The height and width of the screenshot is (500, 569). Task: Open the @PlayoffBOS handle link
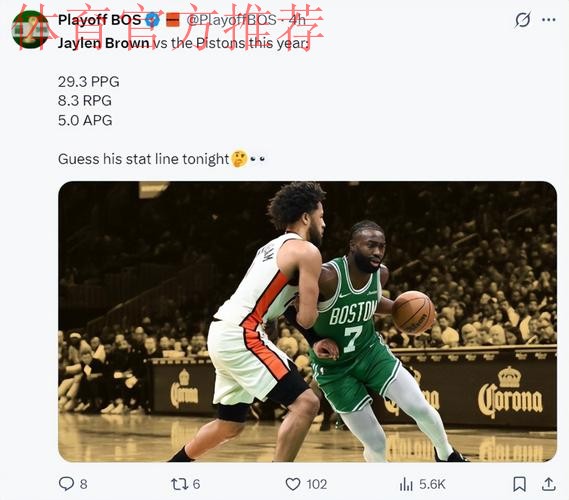(232, 20)
